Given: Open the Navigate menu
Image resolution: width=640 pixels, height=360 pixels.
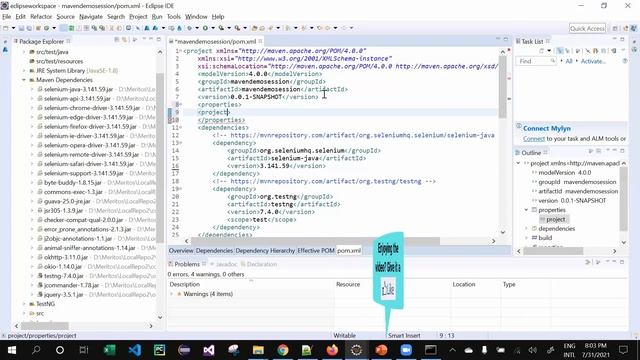Looking at the screenshot, I should [91, 17].
